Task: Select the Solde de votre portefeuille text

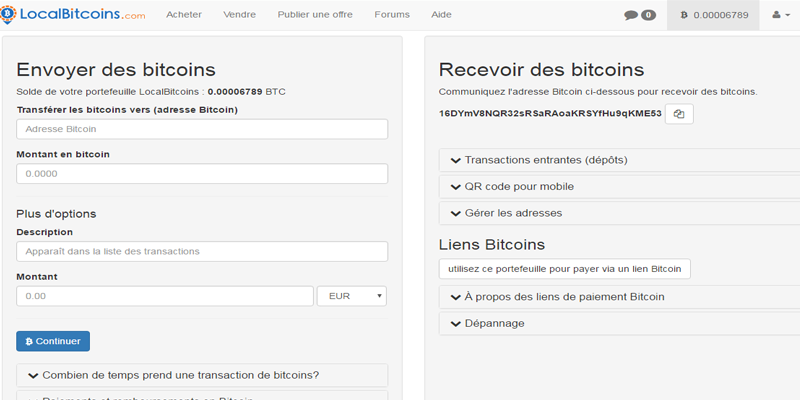Action: [151, 92]
